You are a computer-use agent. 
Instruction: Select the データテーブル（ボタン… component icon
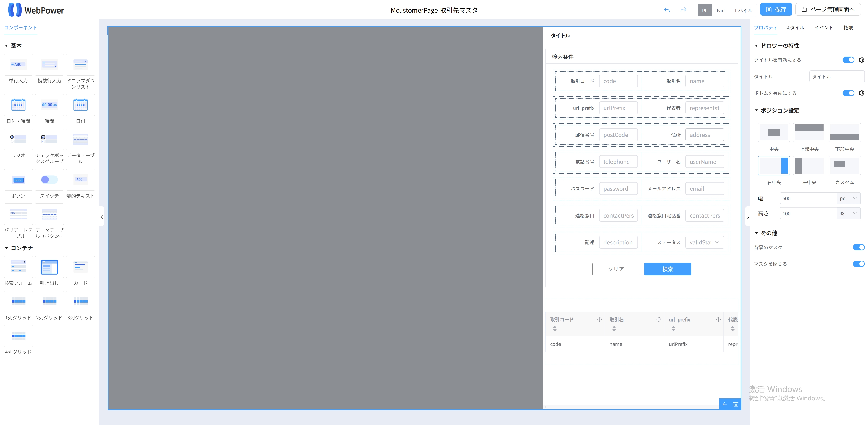(x=49, y=214)
